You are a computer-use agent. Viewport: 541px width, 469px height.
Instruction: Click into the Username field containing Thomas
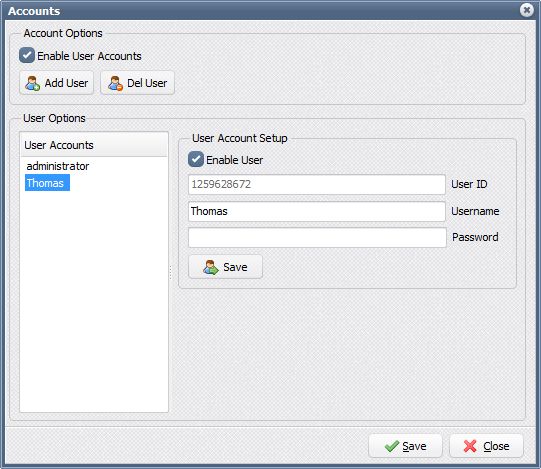317,211
